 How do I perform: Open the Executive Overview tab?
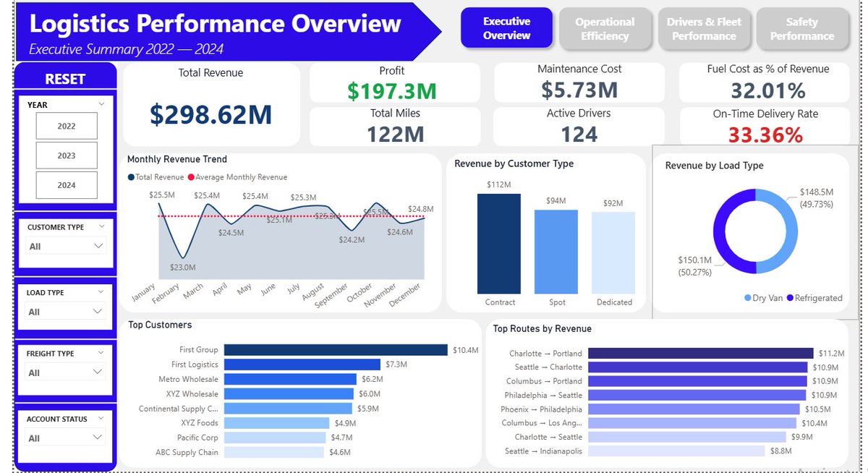pos(506,28)
